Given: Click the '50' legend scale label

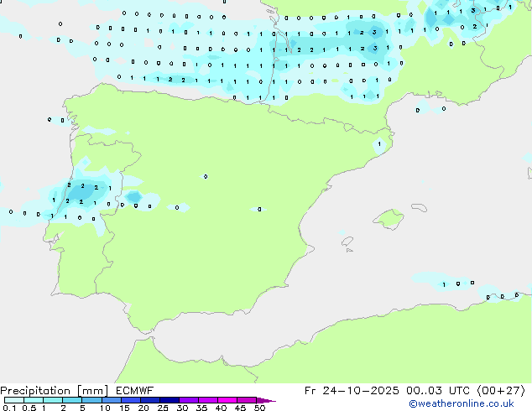Looking at the screenshot, I should pyautogui.click(x=259, y=408).
